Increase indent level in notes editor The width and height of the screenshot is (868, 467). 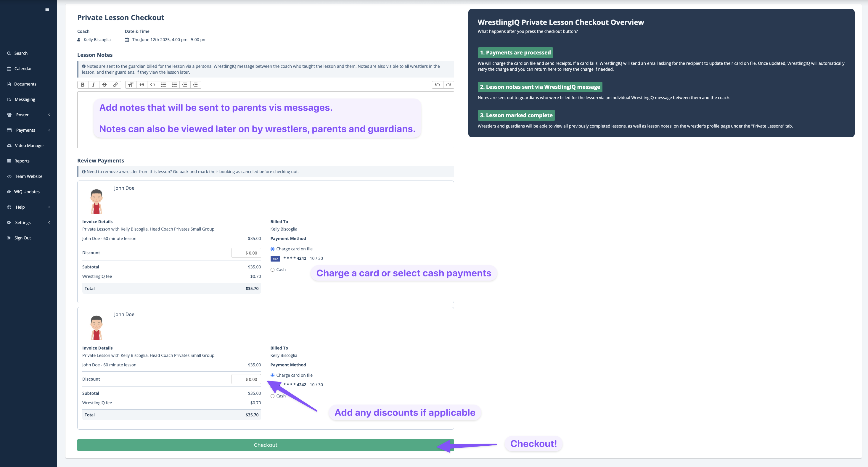195,85
